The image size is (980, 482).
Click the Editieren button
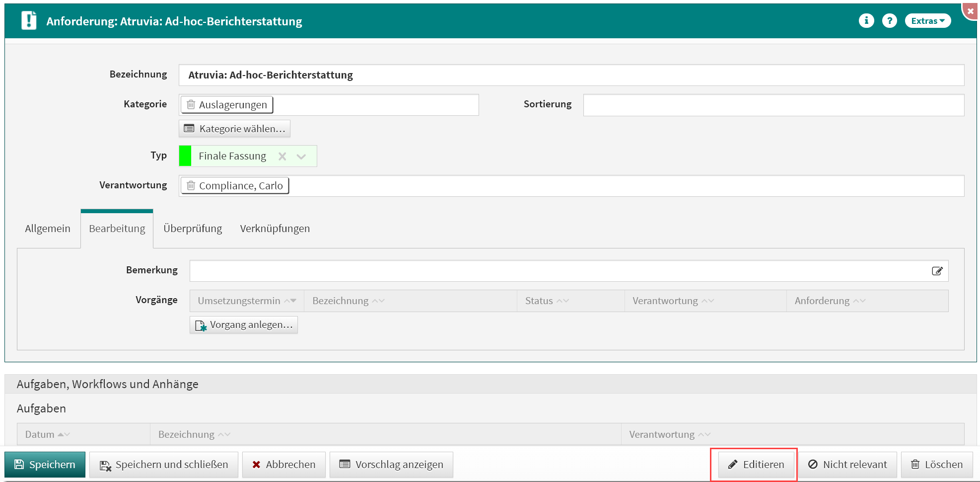tap(756, 465)
